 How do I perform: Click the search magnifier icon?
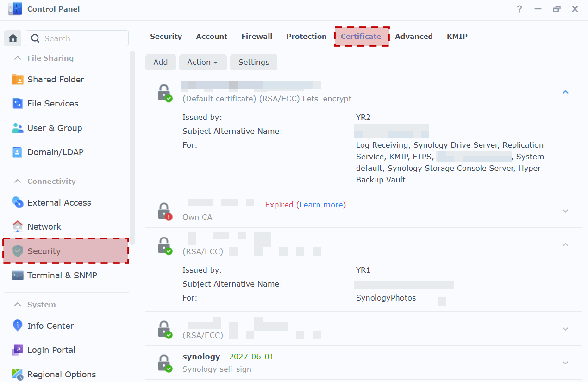click(x=35, y=38)
